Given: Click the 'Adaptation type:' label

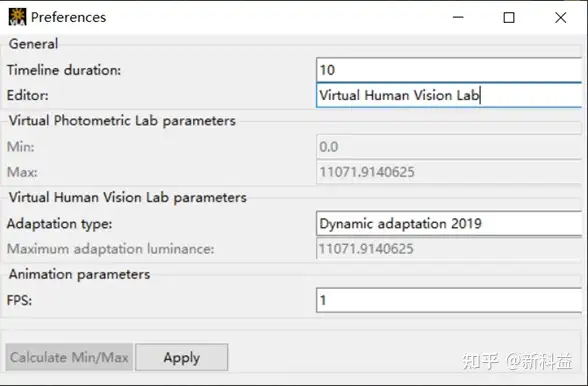Looking at the screenshot, I should (x=60, y=224).
